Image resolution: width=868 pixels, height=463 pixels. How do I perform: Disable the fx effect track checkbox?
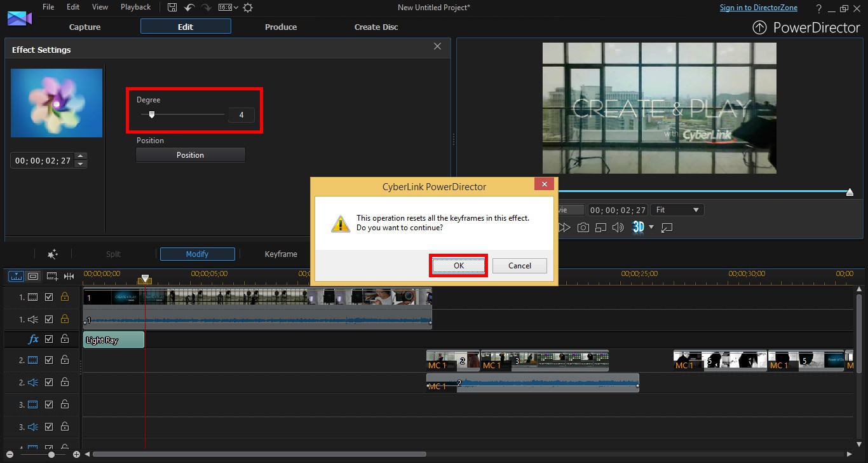[x=49, y=340]
